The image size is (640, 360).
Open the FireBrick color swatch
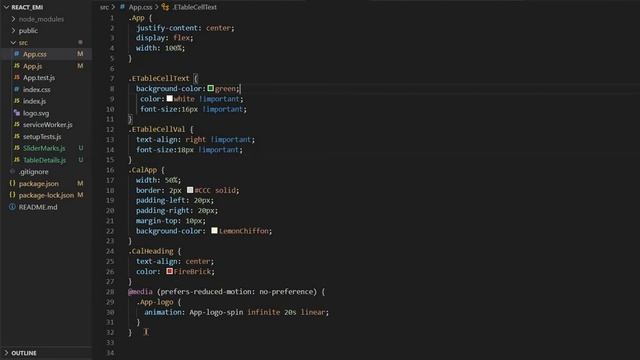(x=169, y=271)
